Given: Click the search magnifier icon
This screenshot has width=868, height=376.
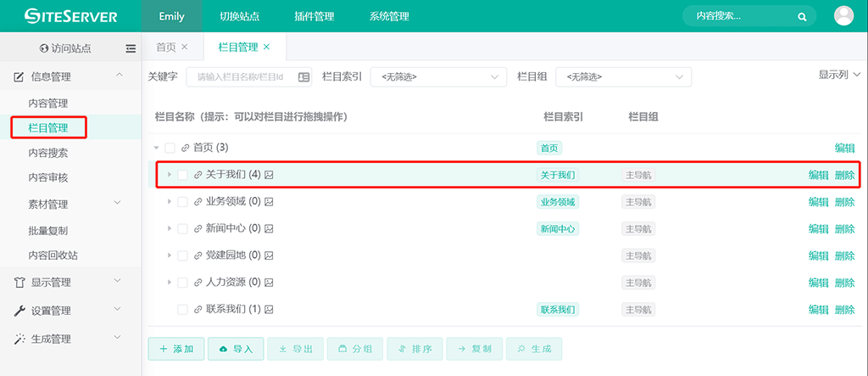Looking at the screenshot, I should pos(802,17).
